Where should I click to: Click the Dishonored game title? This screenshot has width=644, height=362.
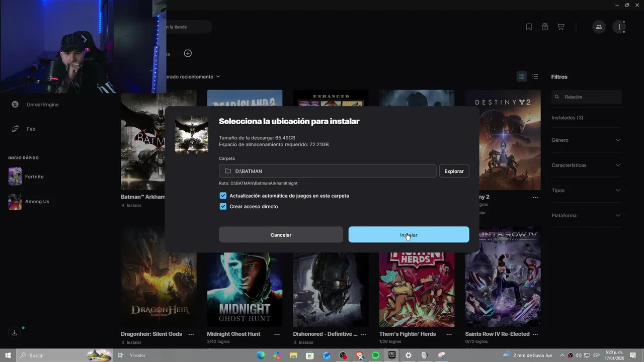click(325, 334)
